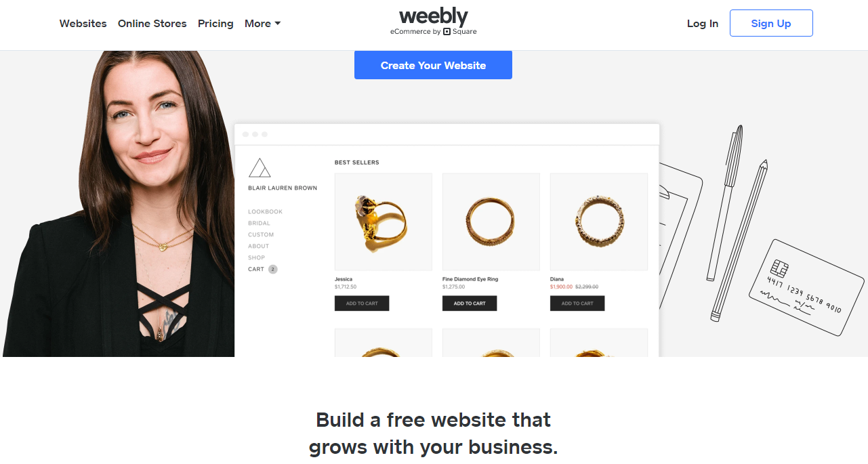Viewport: 868px width, 464px height.
Task: Click the credit card illustration
Action: pyautogui.click(x=806, y=287)
